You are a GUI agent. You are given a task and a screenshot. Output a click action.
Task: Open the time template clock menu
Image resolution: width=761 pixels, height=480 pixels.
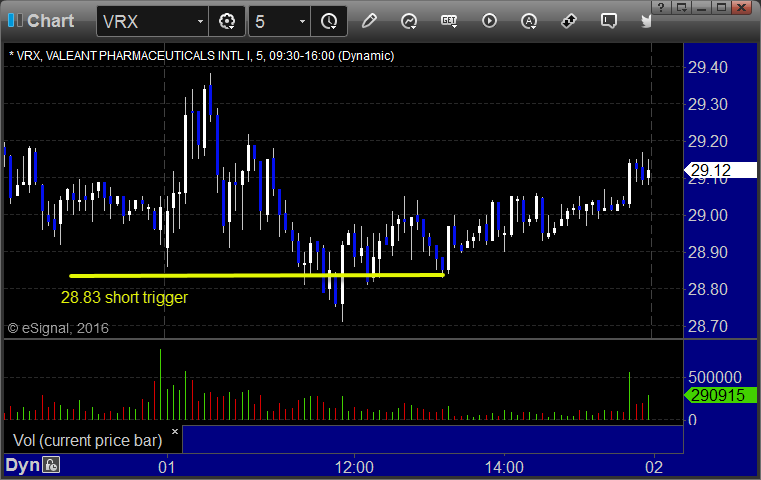coord(329,21)
